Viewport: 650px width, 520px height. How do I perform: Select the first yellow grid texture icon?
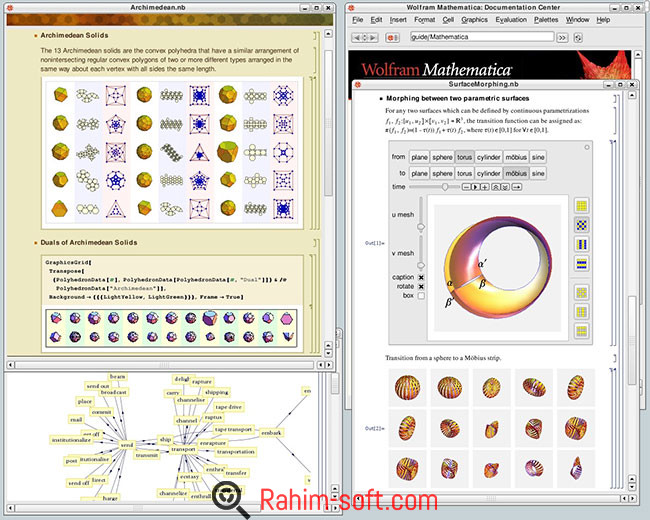click(x=582, y=206)
